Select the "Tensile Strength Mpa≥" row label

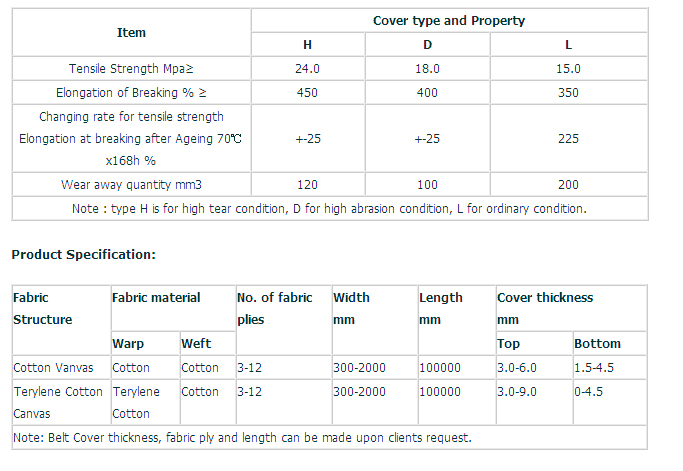[131, 69]
